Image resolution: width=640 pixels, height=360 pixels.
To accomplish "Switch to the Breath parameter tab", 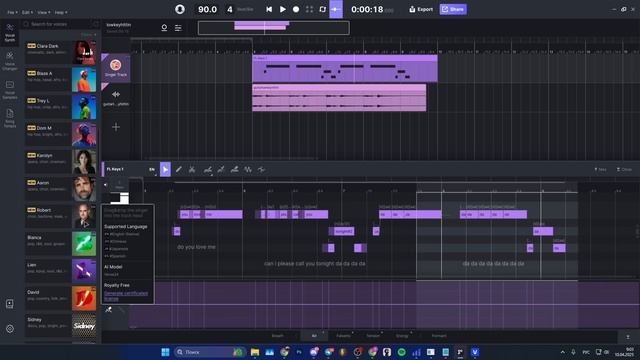I will point(278,336).
